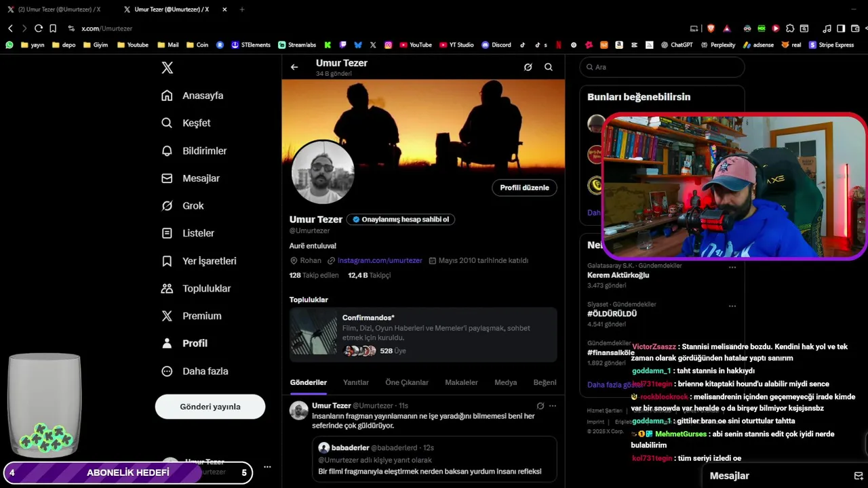Click the Gönderi yayınla button
The image size is (868, 488).
210,407
